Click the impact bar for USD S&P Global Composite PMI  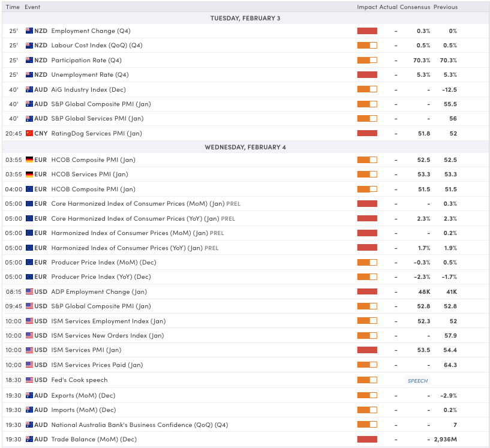367,306
